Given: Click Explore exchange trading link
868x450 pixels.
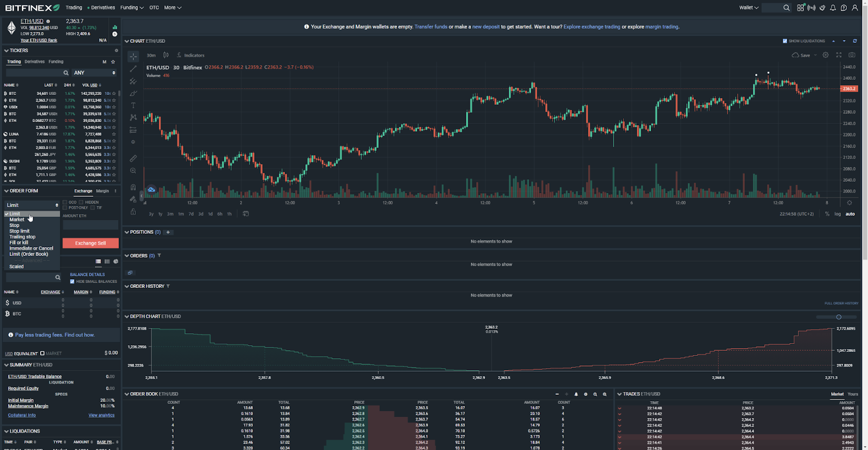Looking at the screenshot, I should tap(592, 27).
